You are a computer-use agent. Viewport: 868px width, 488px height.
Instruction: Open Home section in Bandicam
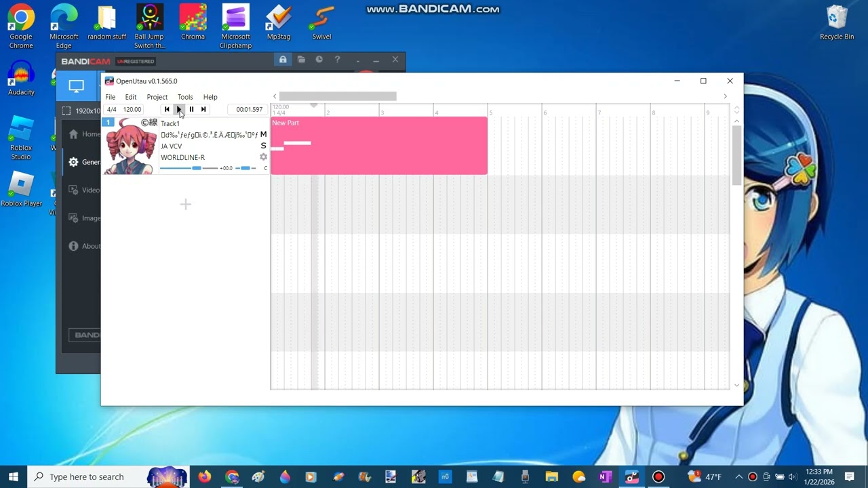[84, 134]
